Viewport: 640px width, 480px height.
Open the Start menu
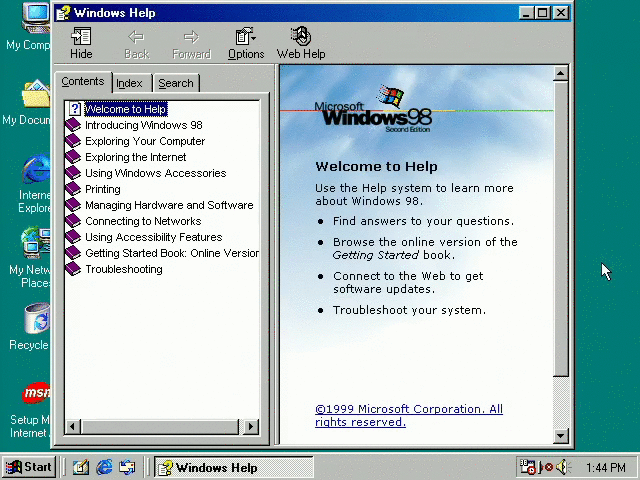click(29, 467)
